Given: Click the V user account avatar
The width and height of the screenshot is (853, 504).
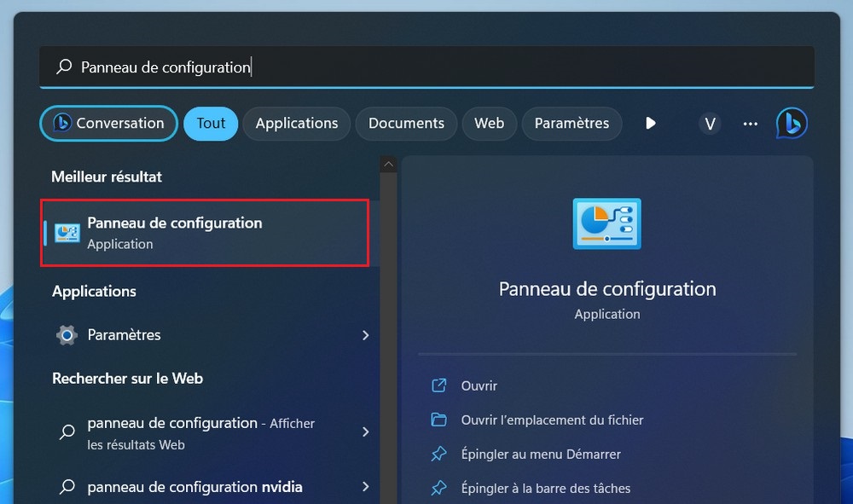Looking at the screenshot, I should pos(709,124).
